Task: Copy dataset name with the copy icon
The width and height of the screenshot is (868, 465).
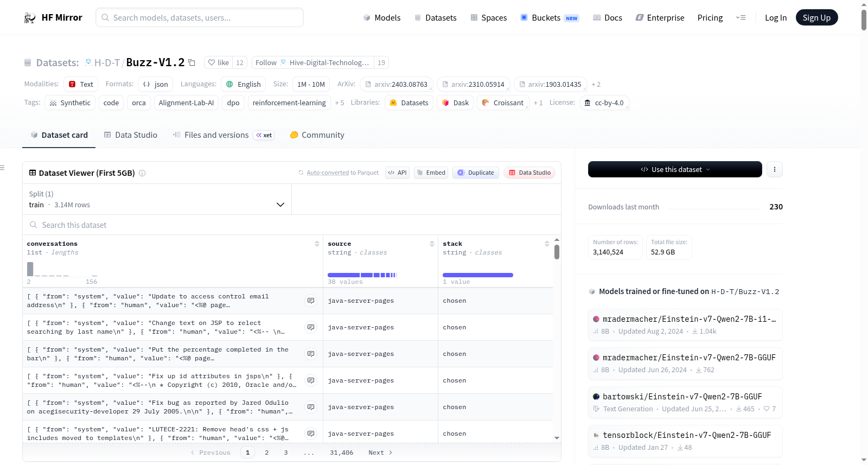Action: [192, 62]
